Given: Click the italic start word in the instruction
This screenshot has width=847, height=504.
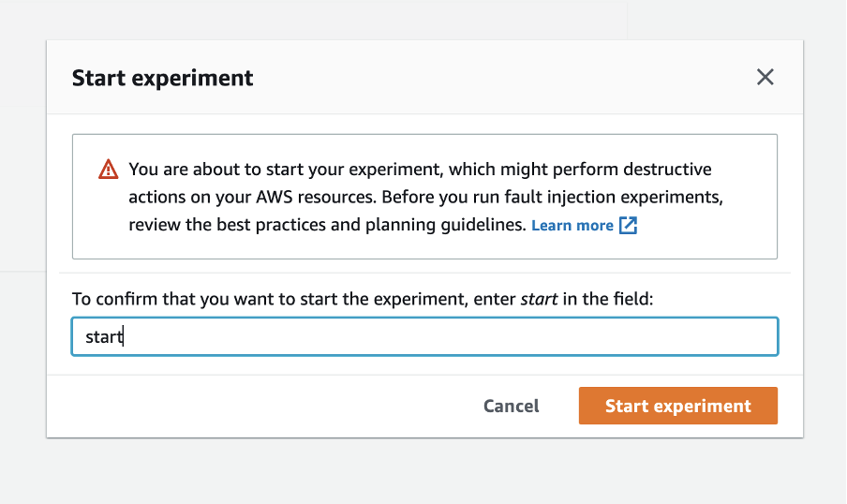Looking at the screenshot, I should point(539,300).
